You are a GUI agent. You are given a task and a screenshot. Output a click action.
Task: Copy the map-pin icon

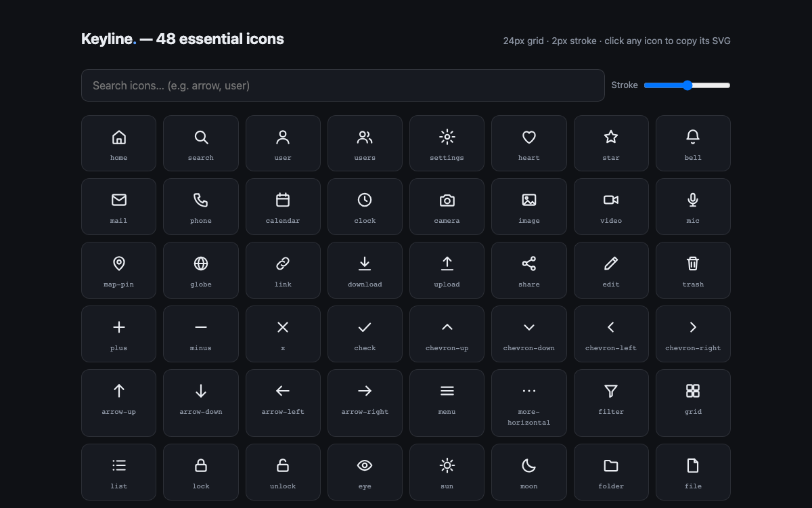click(x=118, y=270)
